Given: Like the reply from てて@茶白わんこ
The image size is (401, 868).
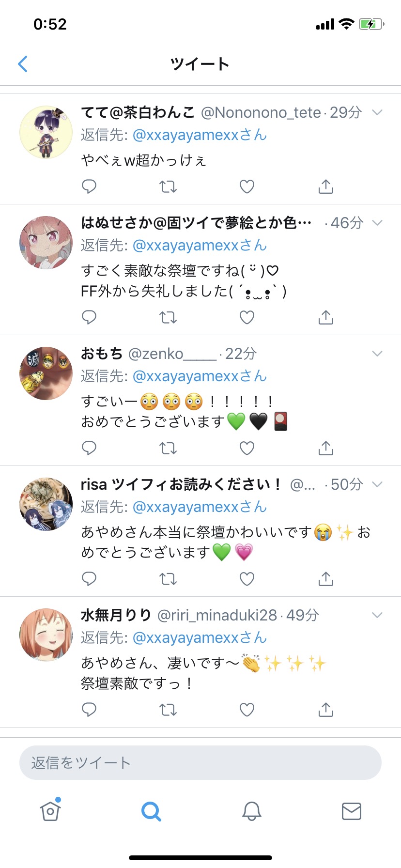Looking at the screenshot, I should coord(247,186).
